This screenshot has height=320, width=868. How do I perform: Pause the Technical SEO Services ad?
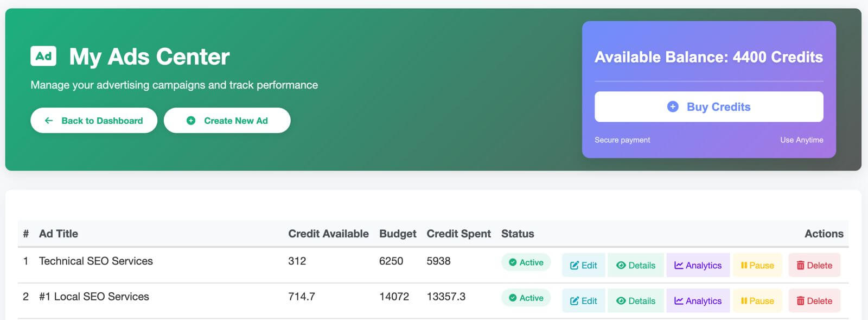pyautogui.click(x=757, y=266)
